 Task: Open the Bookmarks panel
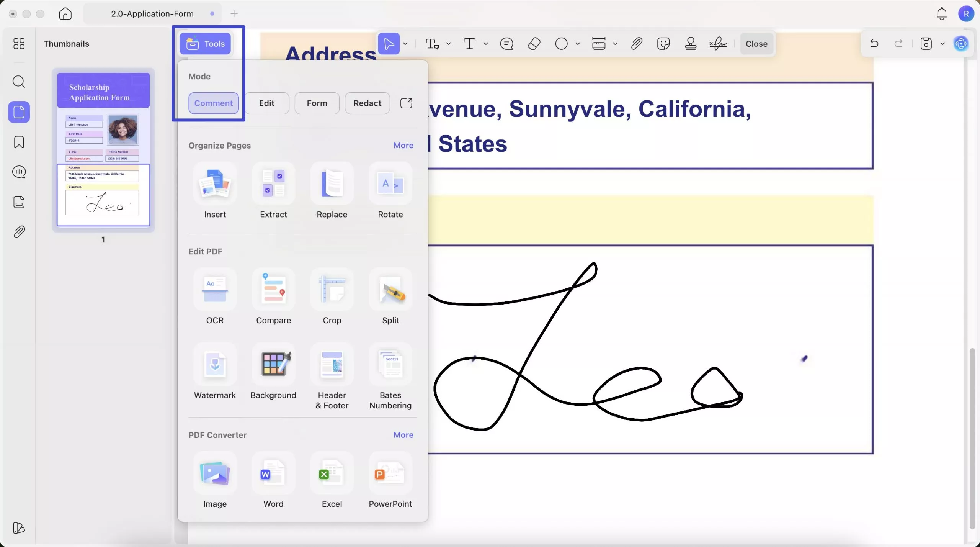point(19,142)
